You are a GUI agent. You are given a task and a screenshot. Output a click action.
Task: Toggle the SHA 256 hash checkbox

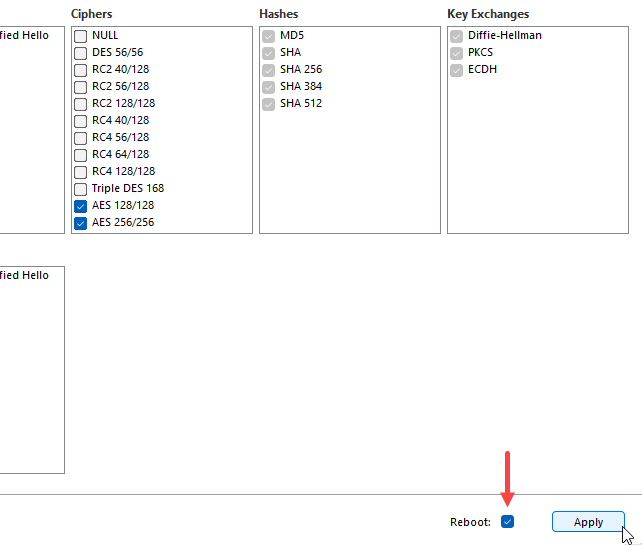(268, 69)
